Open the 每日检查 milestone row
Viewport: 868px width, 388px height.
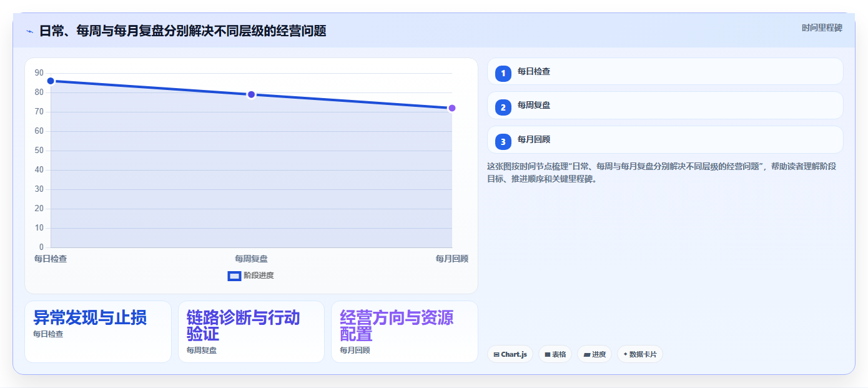pyautogui.click(x=665, y=71)
